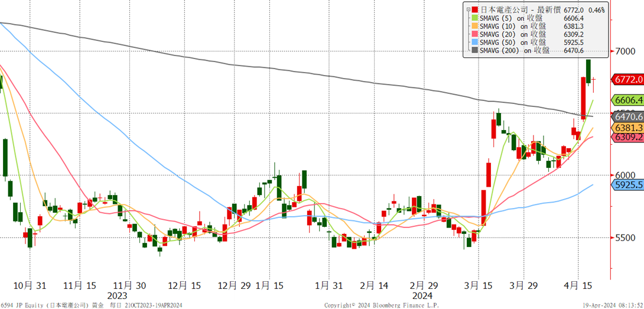
Task: Click the 2月 29 date label
Action: point(423,285)
